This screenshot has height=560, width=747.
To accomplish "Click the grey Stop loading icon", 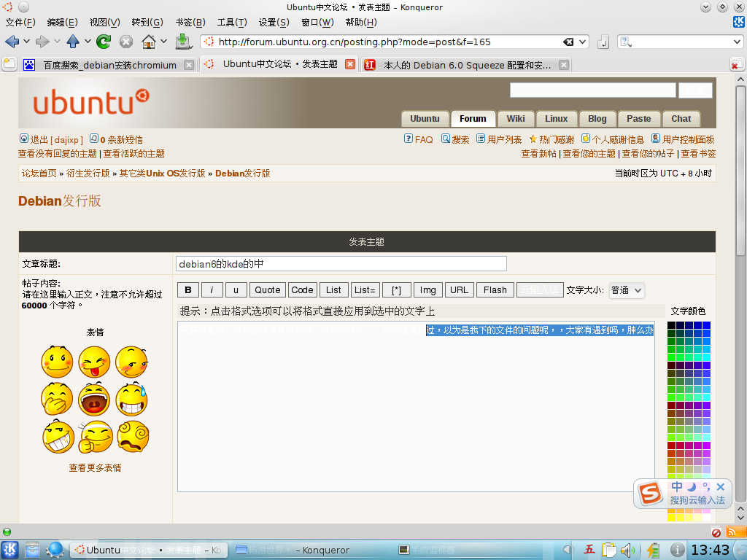I will pyautogui.click(x=126, y=42).
